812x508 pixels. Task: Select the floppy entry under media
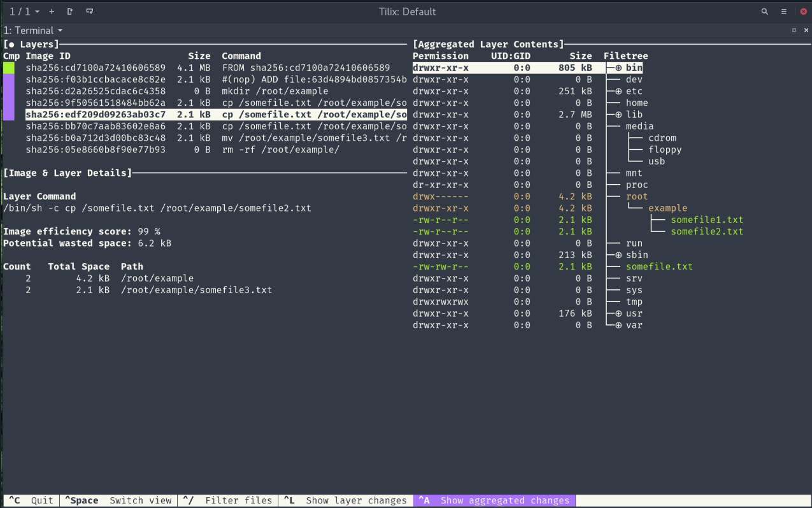click(665, 150)
